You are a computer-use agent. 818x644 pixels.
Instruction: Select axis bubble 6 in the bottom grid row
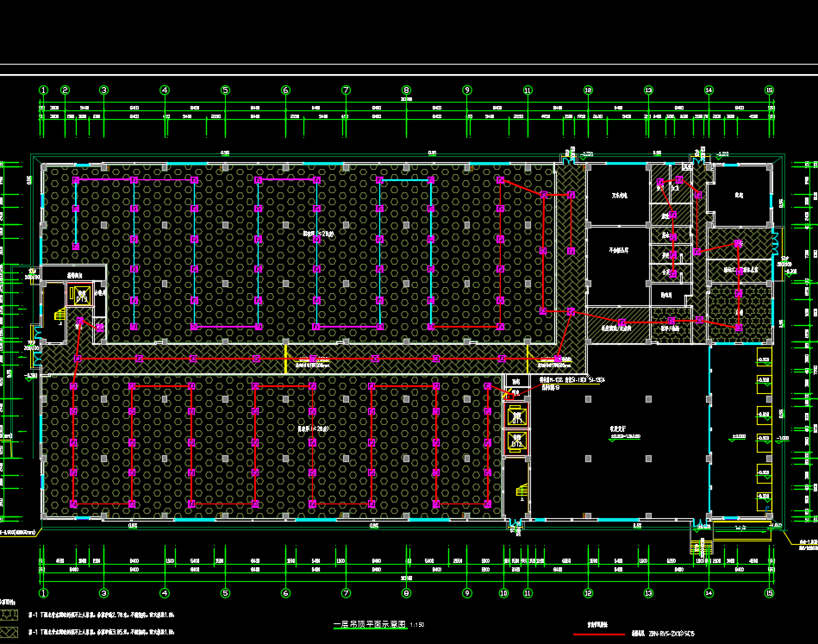pyautogui.click(x=285, y=593)
